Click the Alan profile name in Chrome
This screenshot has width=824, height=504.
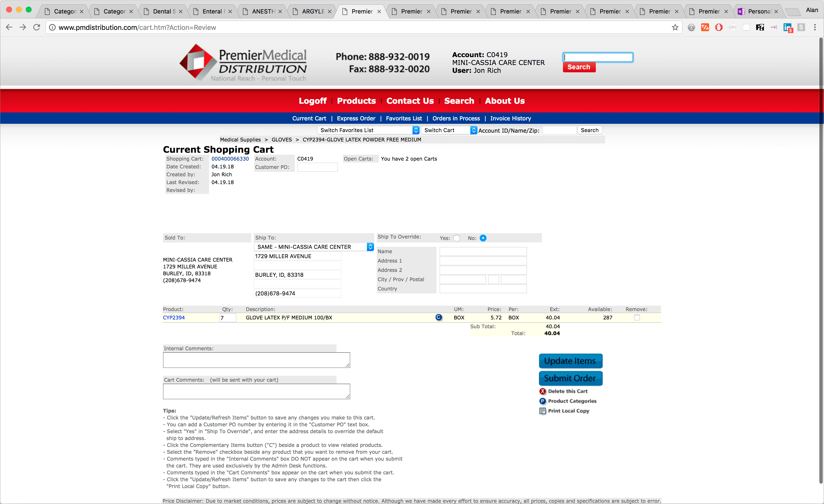[x=812, y=10]
